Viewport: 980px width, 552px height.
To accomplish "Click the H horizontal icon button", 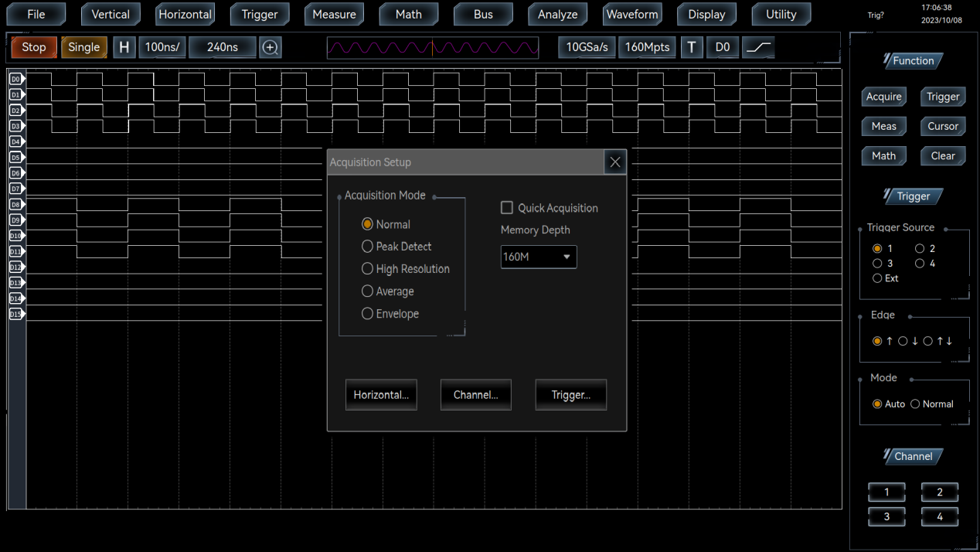I will pos(124,47).
